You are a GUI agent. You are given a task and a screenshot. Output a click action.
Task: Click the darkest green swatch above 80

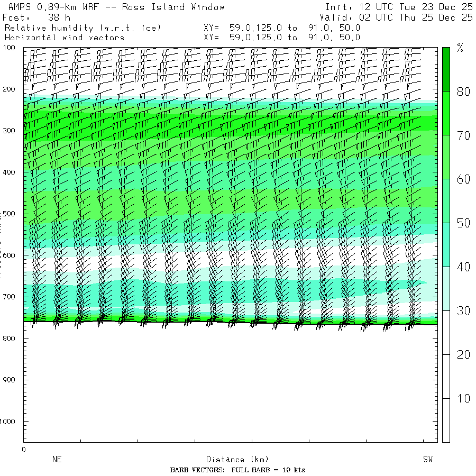coord(446,69)
